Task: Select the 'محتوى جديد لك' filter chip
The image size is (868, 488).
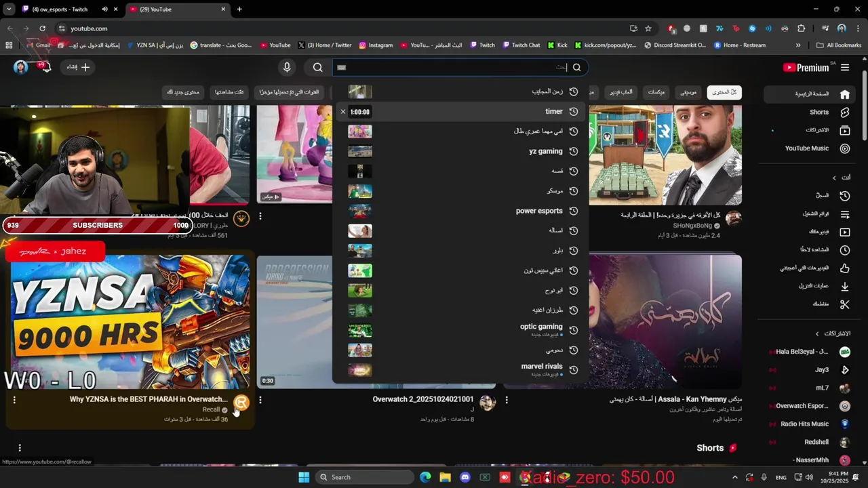Action: pyautogui.click(x=183, y=92)
